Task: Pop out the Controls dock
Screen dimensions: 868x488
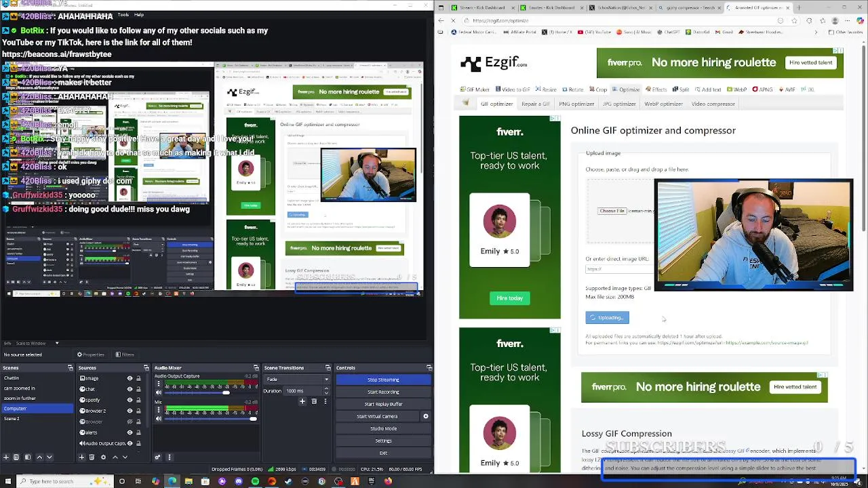Action: point(429,367)
